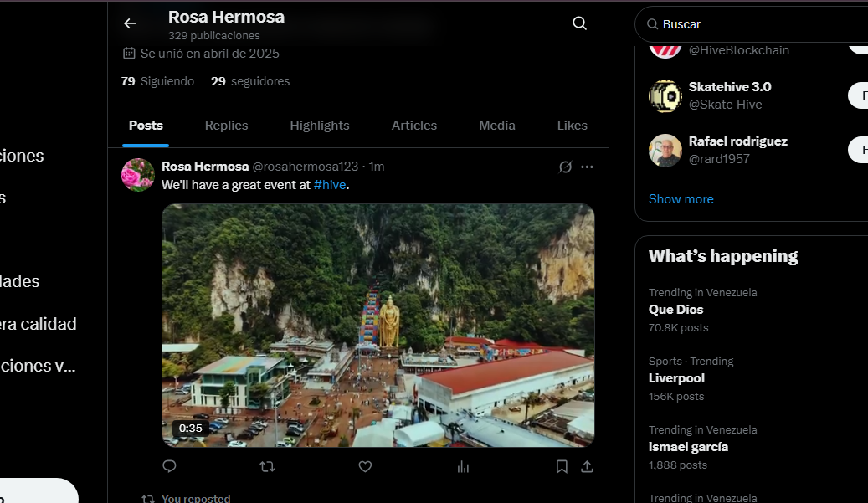Click the post's 1m timestamp
Screen dimensions: 868x503
[x=377, y=167]
